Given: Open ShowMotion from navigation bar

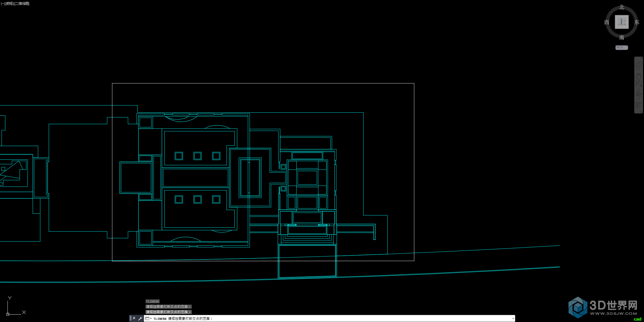Looking at the screenshot, I should [x=638, y=105].
